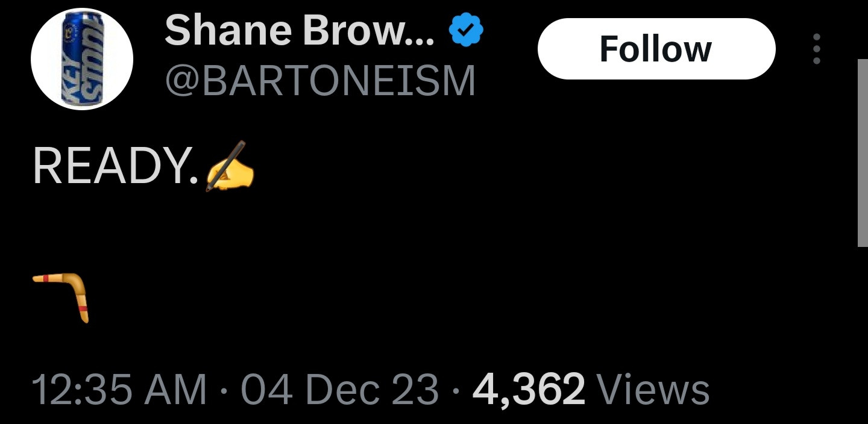Click the Views label text
This screenshot has height=424, width=868.
click(x=653, y=389)
